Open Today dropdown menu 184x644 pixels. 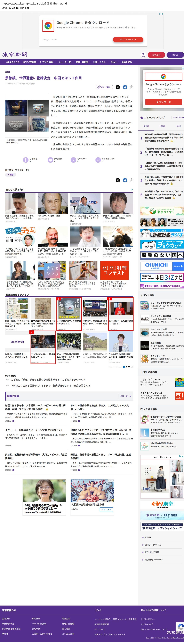114,62
